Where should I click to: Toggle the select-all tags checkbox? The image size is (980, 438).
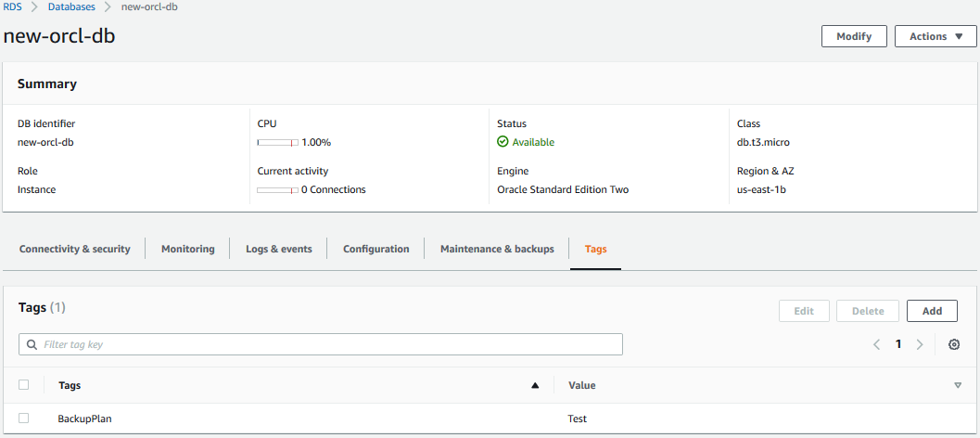pyautogui.click(x=24, y=385)
